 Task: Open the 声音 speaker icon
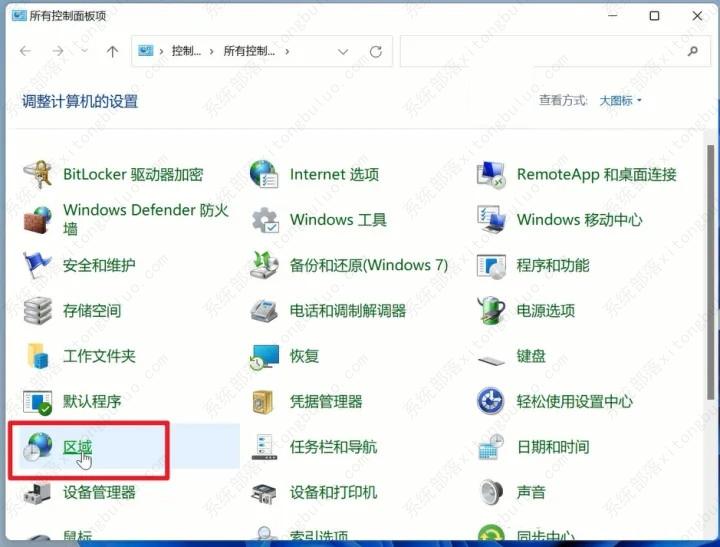[491, 492]
